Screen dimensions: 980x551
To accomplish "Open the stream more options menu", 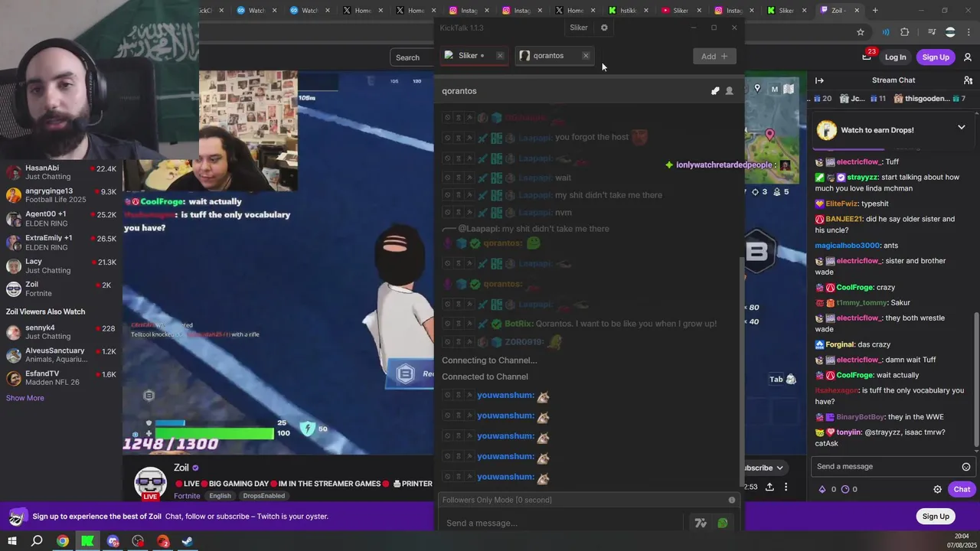I will (x=786, y=487).
